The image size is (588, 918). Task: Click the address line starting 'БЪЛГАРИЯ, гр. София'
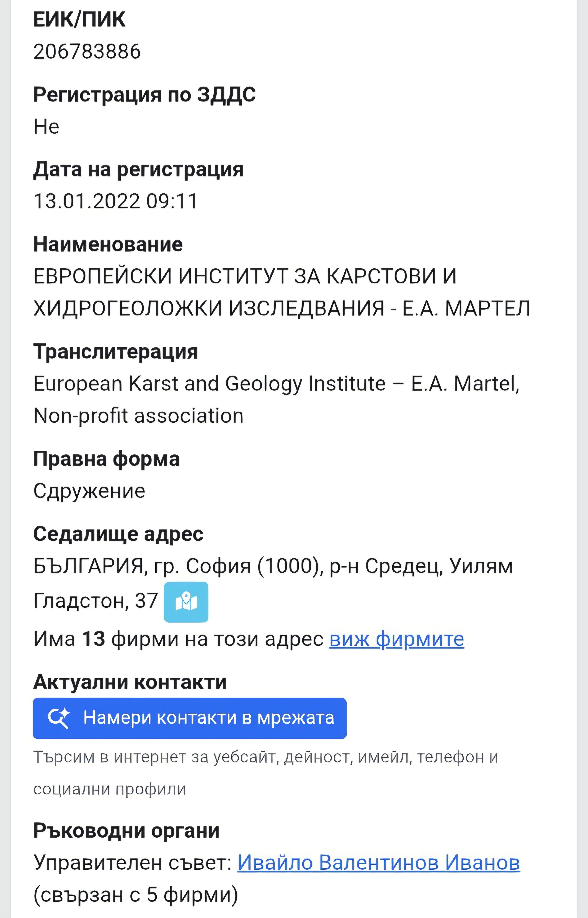click(x=273, y=566)
